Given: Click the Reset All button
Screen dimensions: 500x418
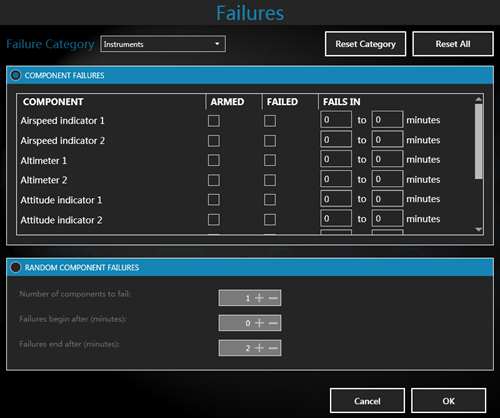Looking at the screenshot, I should (453, 44).
